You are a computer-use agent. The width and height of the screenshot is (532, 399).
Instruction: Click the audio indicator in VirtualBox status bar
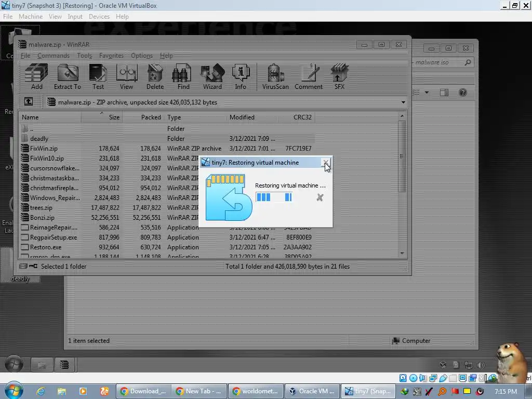point(423,378)
